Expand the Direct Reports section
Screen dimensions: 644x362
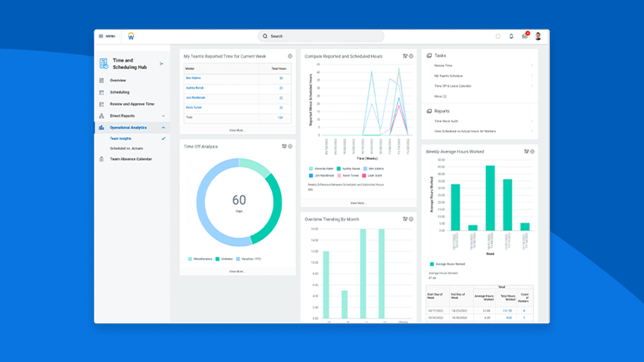click(x=163, y=116)
